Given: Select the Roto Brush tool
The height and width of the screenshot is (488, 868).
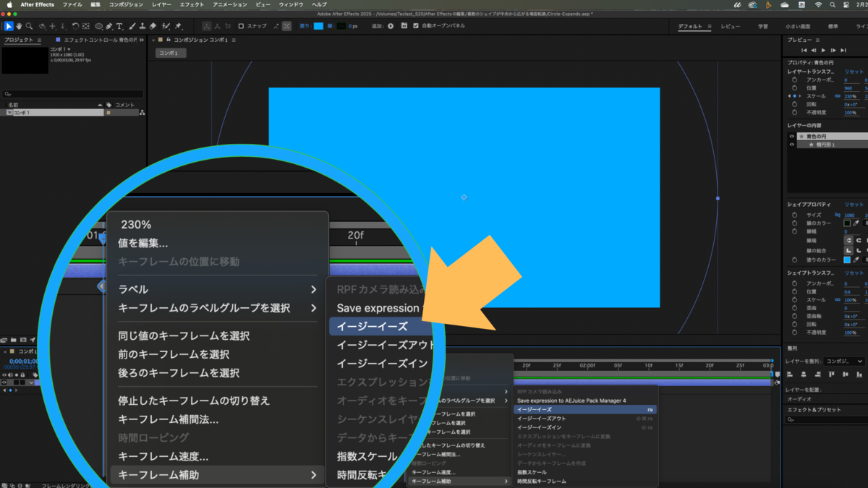Looking at the screenshot, I should pyautogui.click(x=166, y=26).
